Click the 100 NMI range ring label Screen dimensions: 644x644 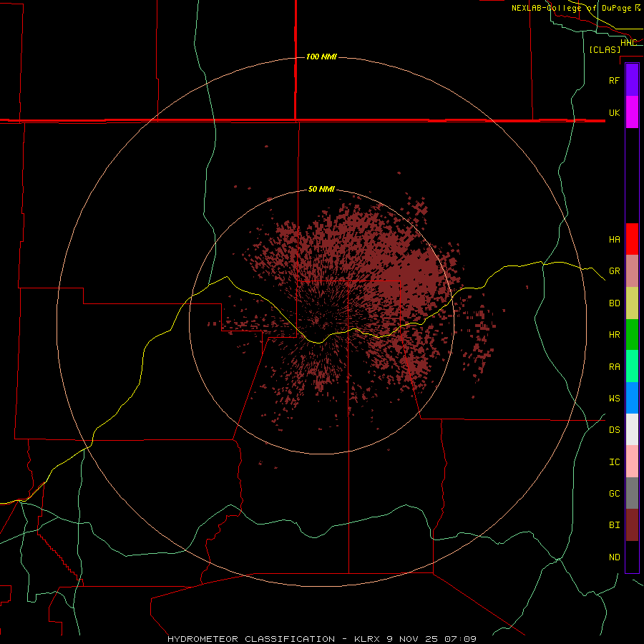click(321, 57)
